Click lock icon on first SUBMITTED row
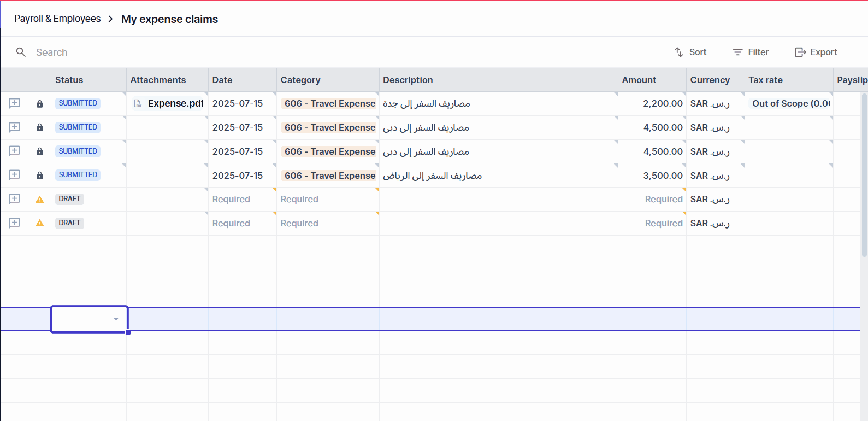Screen dimensions: 868x421 coord(39,103)
